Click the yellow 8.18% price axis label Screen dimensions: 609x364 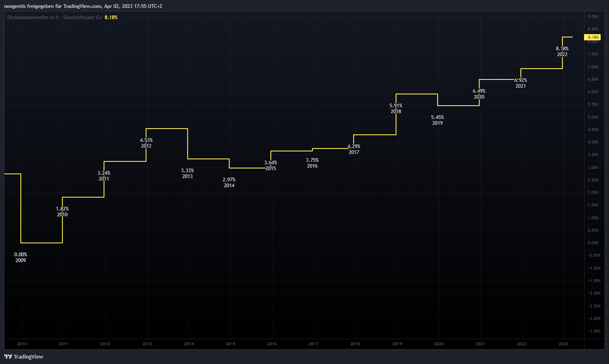click(592, 37)
